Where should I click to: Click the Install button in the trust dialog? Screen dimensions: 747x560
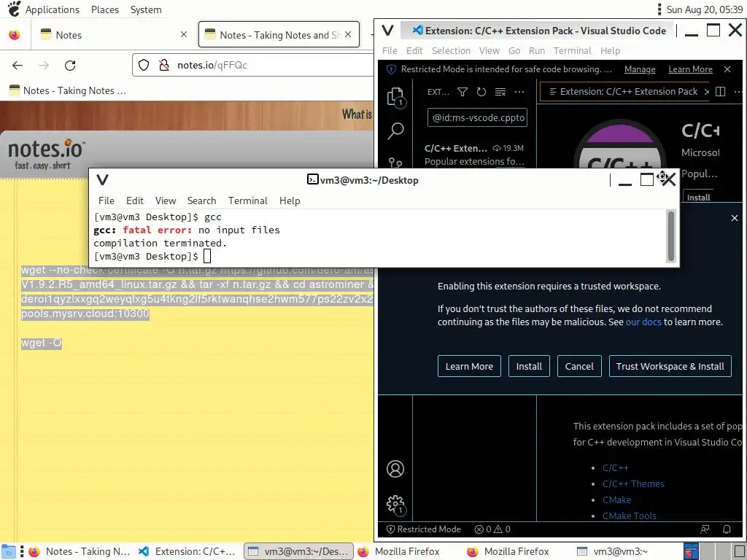pyautogui.click(x=529, y=366)
